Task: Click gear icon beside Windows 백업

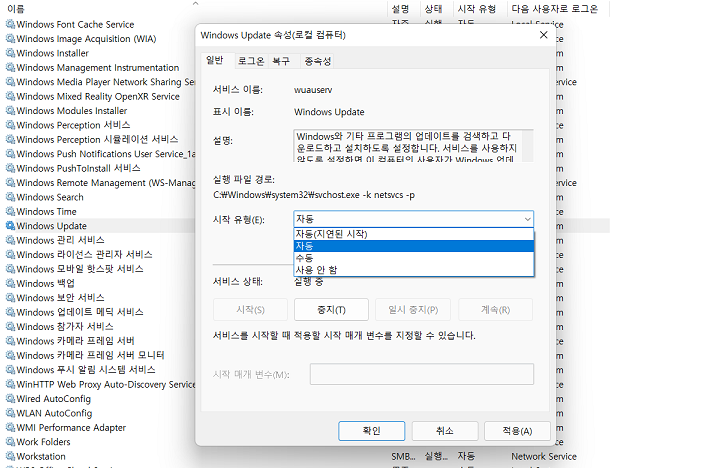Action: pos(10,283)
